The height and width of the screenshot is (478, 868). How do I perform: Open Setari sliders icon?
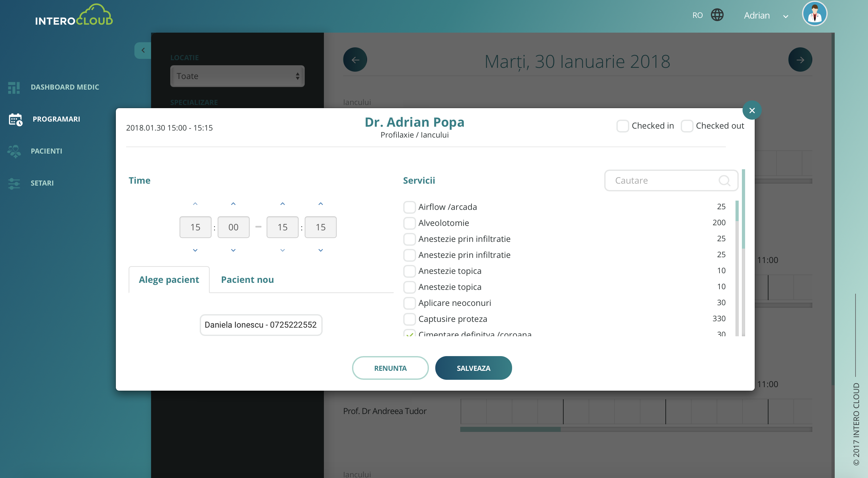(x=14, y=183)
